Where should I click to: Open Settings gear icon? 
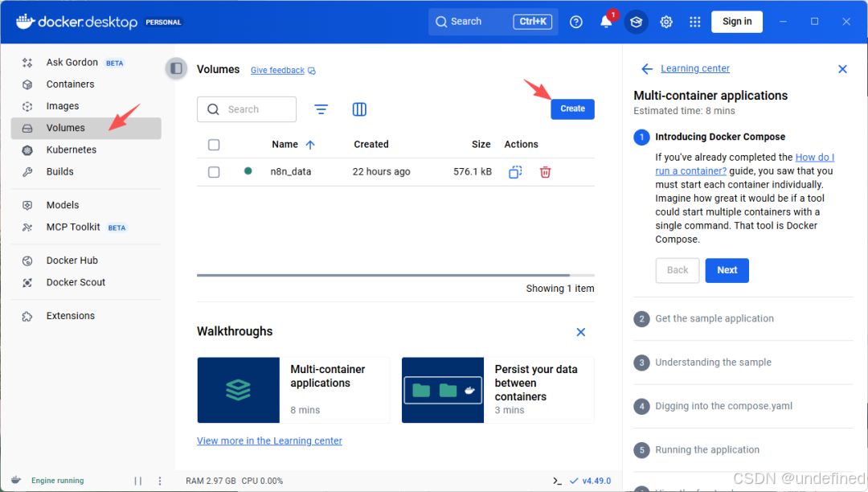pyautogui.click(x=666, y=22)
